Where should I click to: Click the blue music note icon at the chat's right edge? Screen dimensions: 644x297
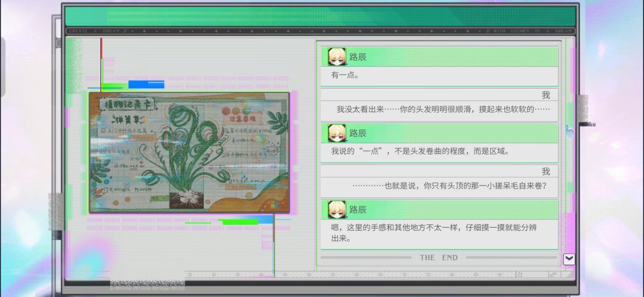pyautogui.click(x=569, y=132)
